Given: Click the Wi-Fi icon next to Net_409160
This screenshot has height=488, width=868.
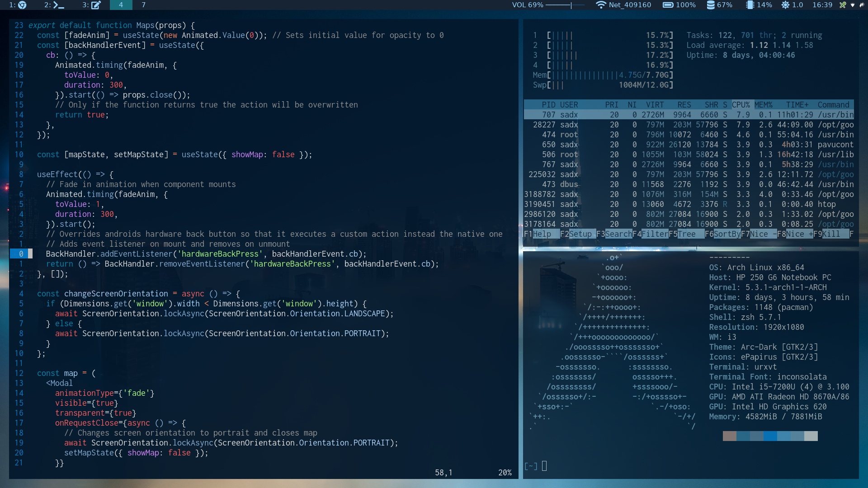Looking at the screenshot, I should coord(601,5).
